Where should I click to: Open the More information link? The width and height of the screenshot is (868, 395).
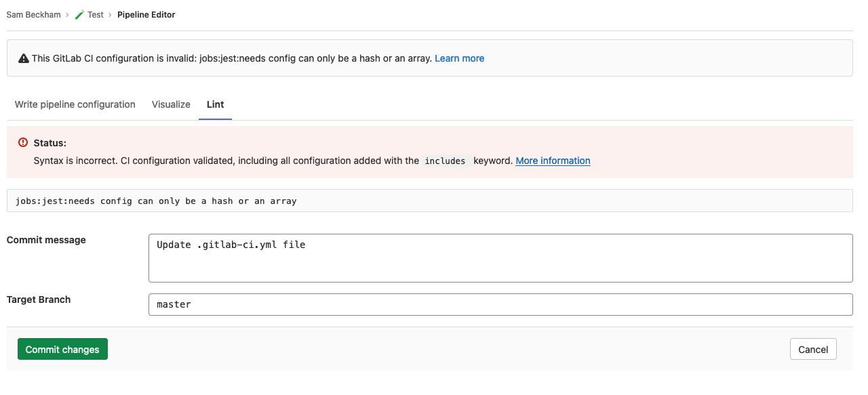click(553, 161)
